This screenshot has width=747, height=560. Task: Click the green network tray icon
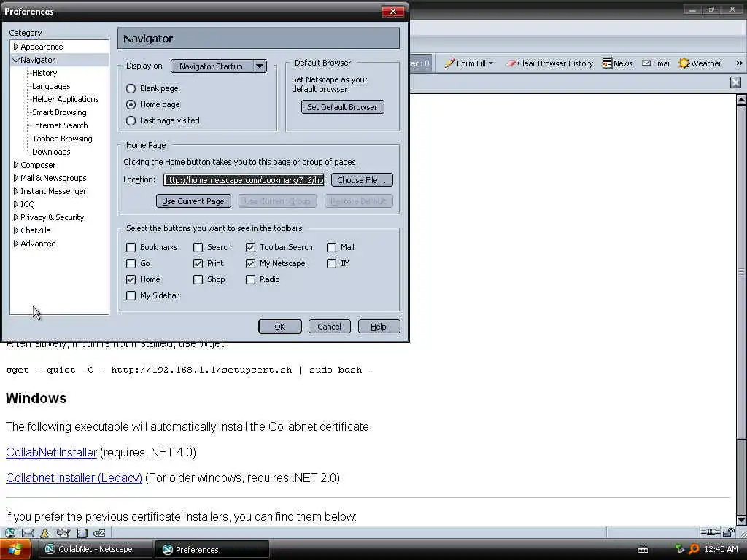point(680,549)
